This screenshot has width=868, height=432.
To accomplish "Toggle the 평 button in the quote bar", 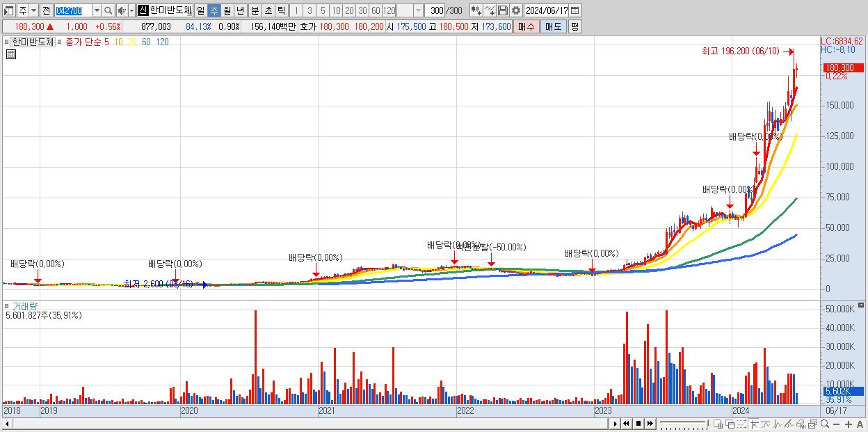I will 574,26.
